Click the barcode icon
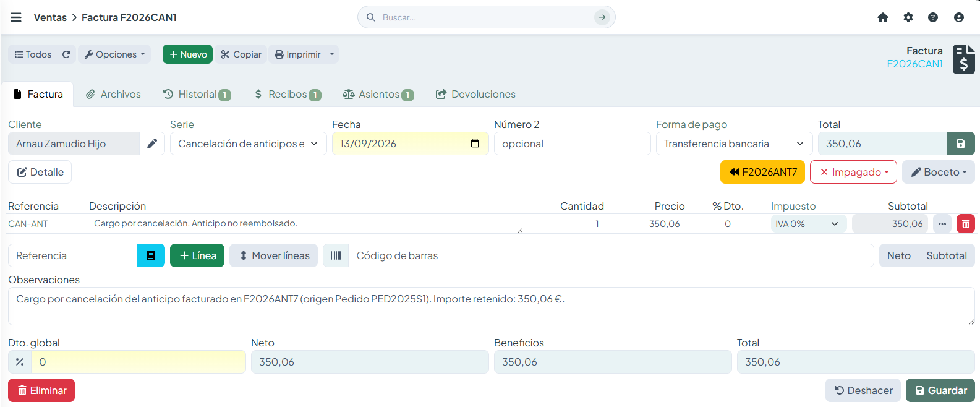This screenshot has height=407, width=980. tap(336, 255)
